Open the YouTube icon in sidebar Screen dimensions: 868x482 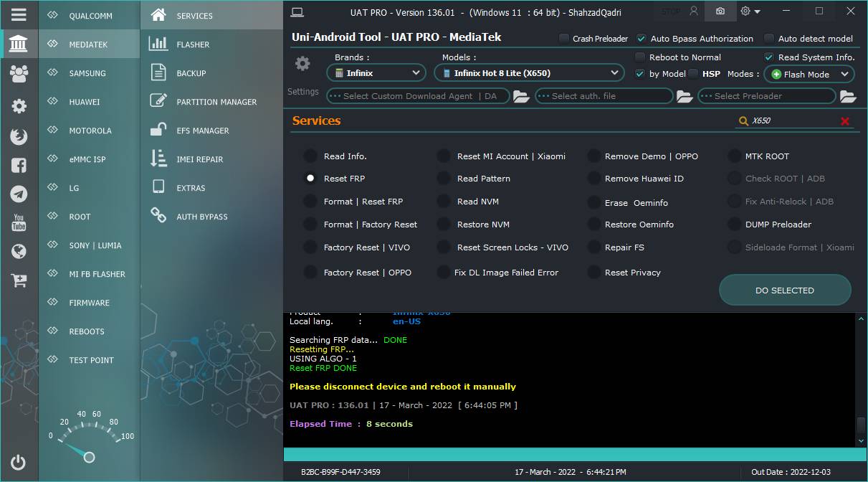coord(19,222)
